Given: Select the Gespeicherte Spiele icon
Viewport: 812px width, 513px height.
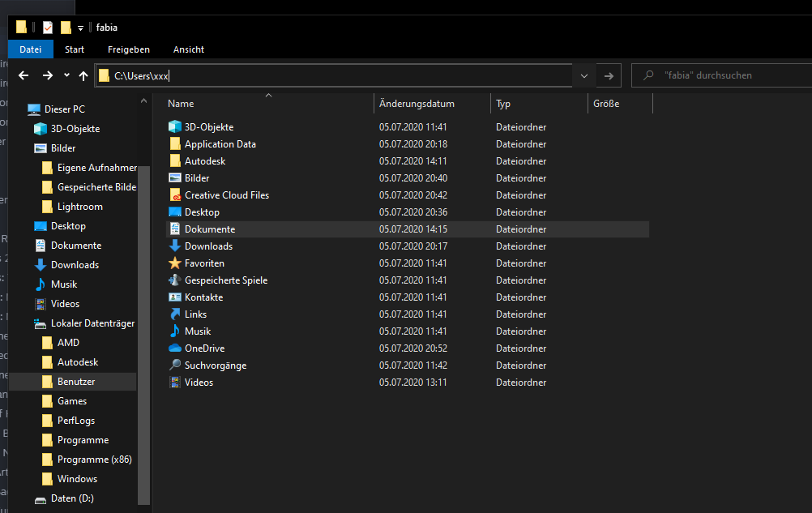Looking at the screenshot, I should click(175, 280).
